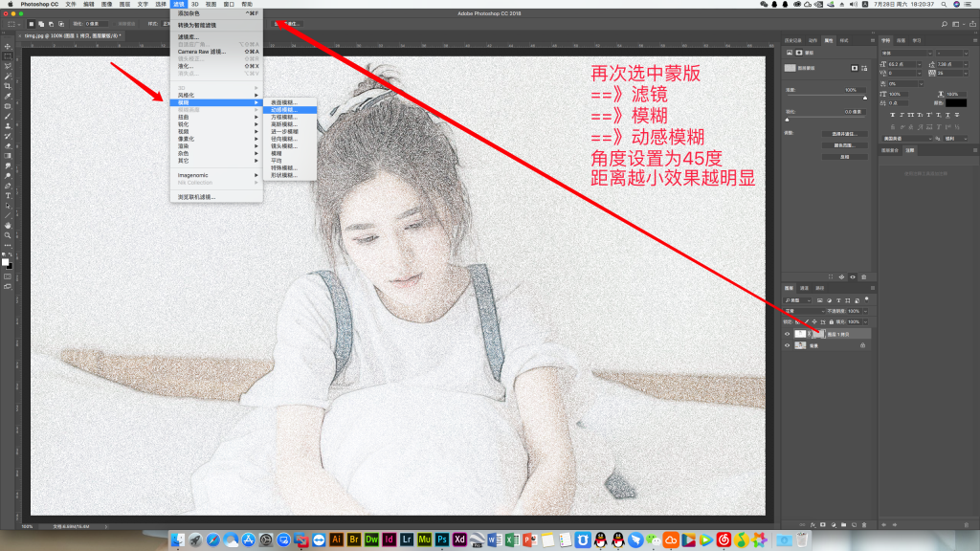Toggle the underline text style

(947, 115)
